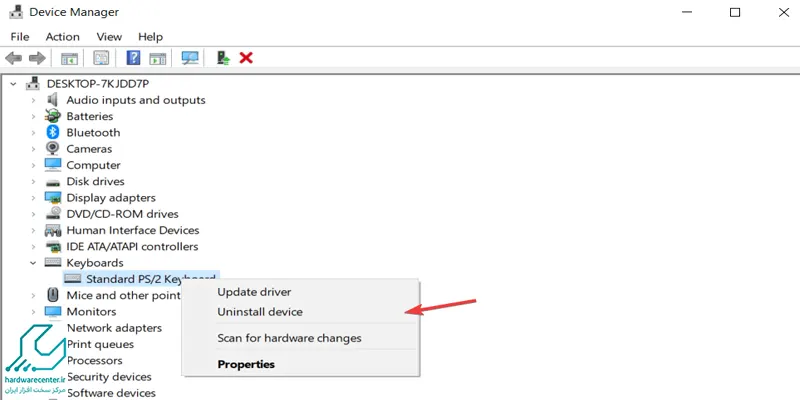This screenshot has width=800, height=400.
Task: Collapse the DESKTOP-7KJDD7P root node
Action: 13,84
